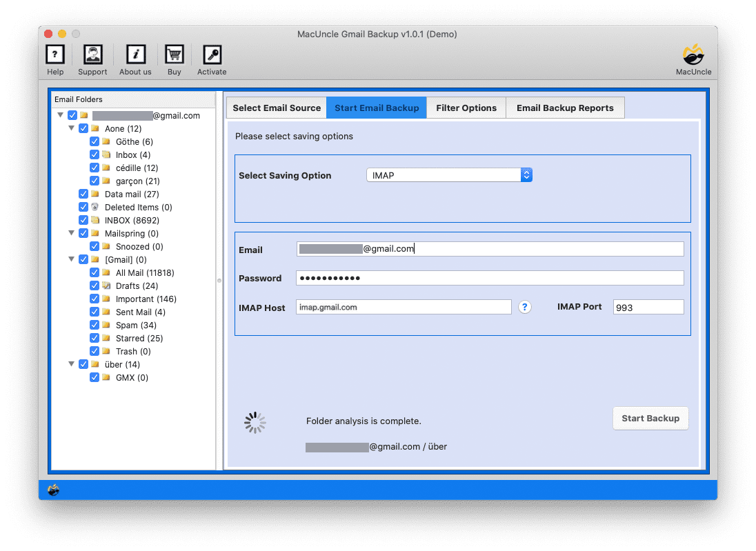Collapse the über (14) folder group

pos(72,364)
